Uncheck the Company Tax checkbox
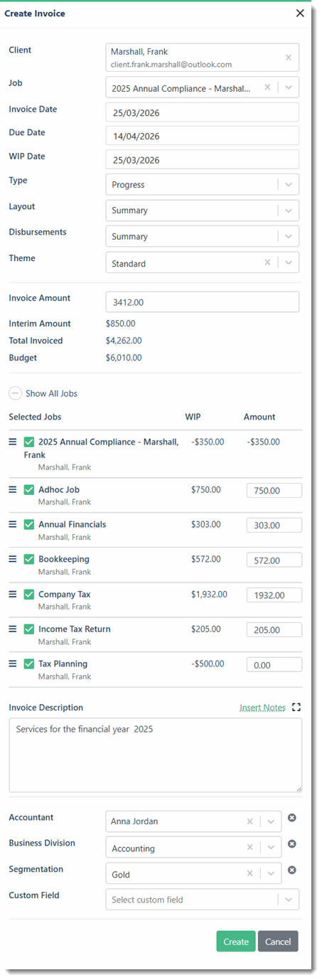 click(x=29, y=594)
